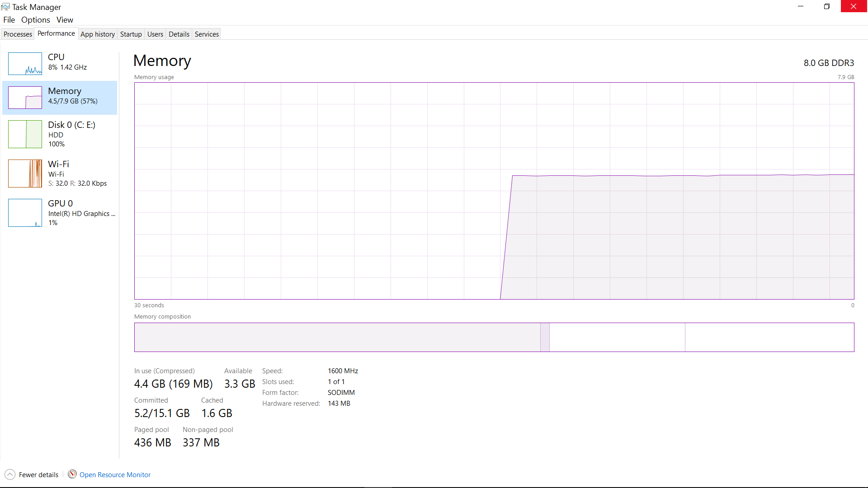Viewport: 868px width, 488px height.
Task: Switch to the App history tab
Action: [x=98, y=34]
